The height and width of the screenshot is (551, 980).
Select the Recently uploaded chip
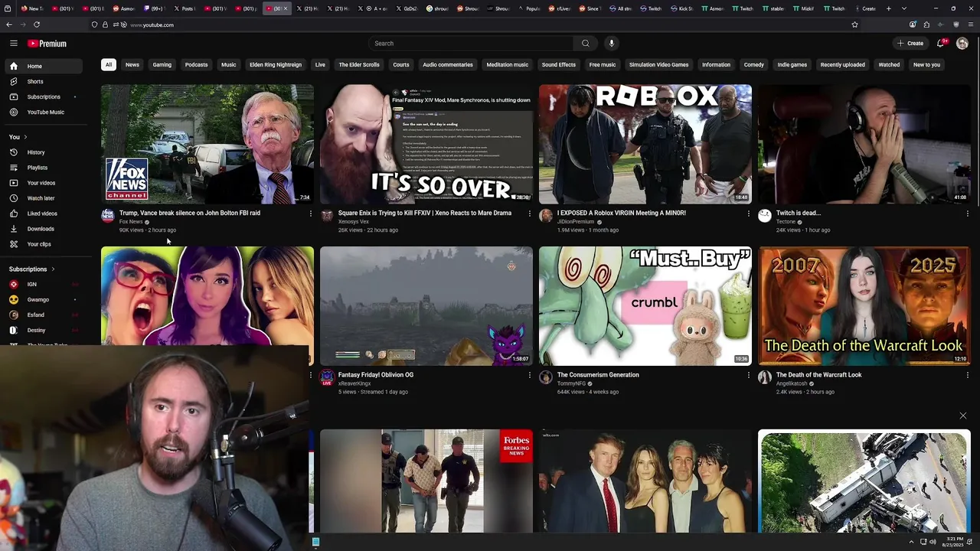[x=842, y=65]
